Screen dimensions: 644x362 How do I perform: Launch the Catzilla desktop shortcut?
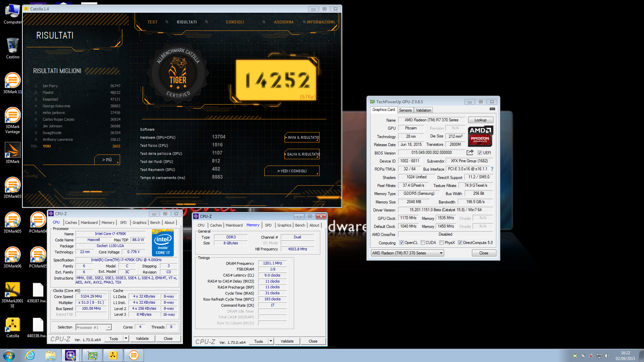coord(12,327)
